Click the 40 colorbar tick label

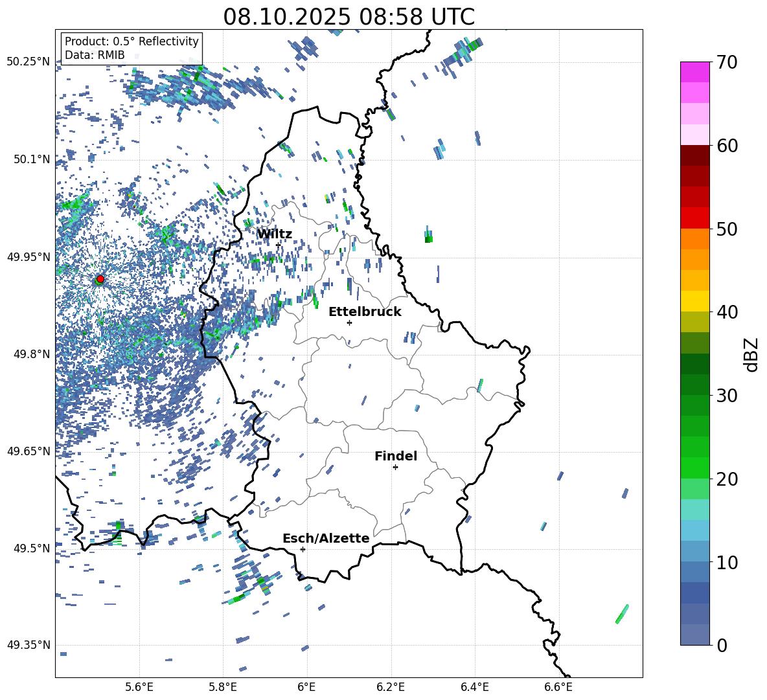(726, 312)
